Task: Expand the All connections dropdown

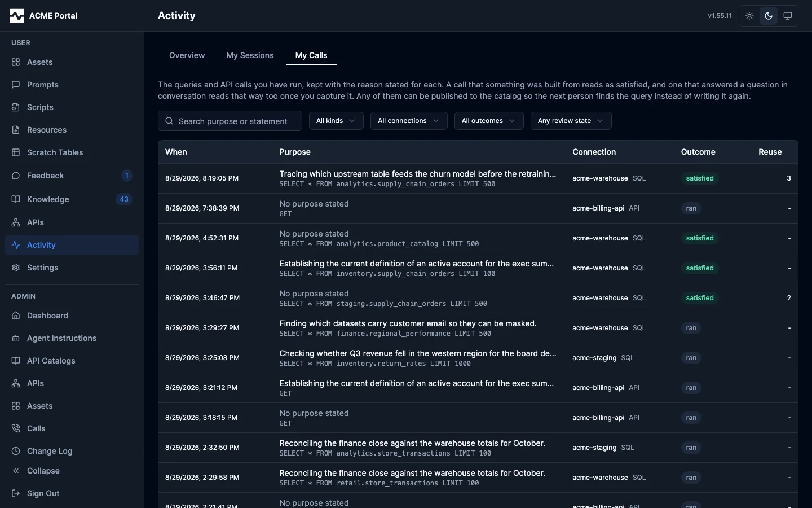Action: pyautogui.click(x=409, y=121)
